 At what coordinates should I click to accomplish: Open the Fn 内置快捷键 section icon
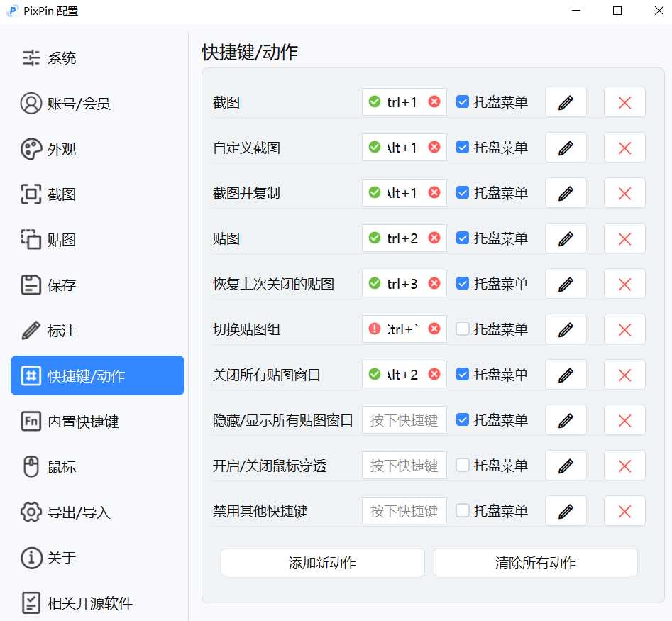[x=31, y=421]
